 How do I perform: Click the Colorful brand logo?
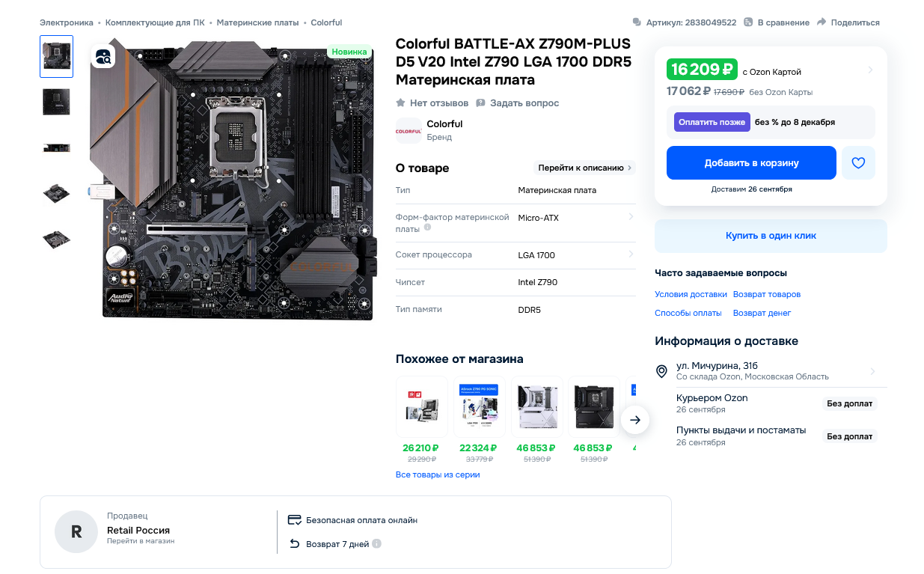click(409, 130)
